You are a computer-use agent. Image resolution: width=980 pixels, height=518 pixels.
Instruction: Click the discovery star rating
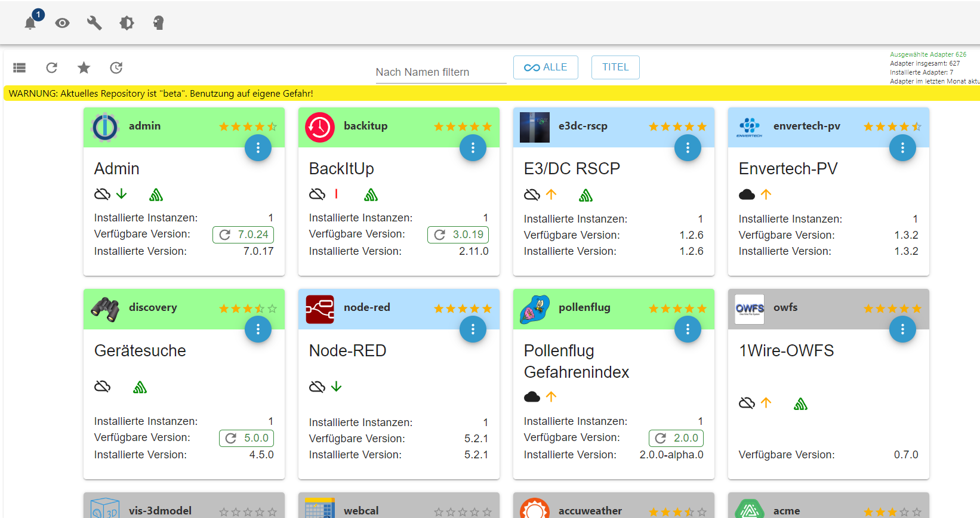coord(248,309)
